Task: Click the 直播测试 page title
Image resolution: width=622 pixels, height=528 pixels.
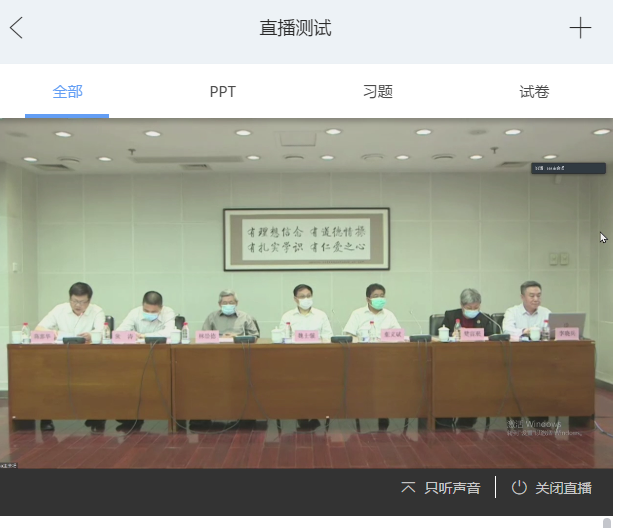Action: (295, 28)
